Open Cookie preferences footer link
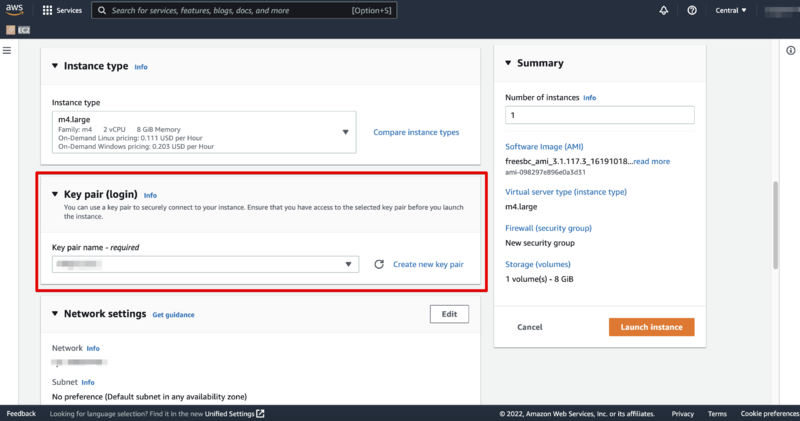Screen dimensions: 800x421 coord(770,413)
